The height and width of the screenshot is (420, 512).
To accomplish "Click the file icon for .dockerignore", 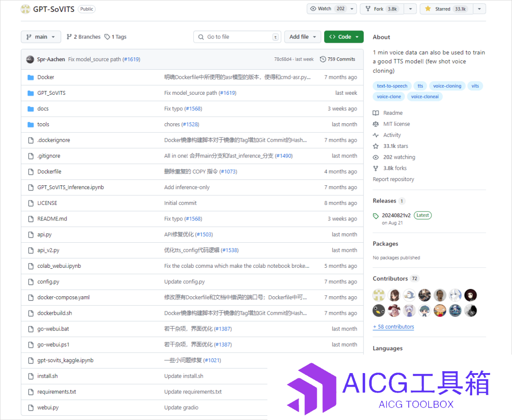I will coord(31,140).
